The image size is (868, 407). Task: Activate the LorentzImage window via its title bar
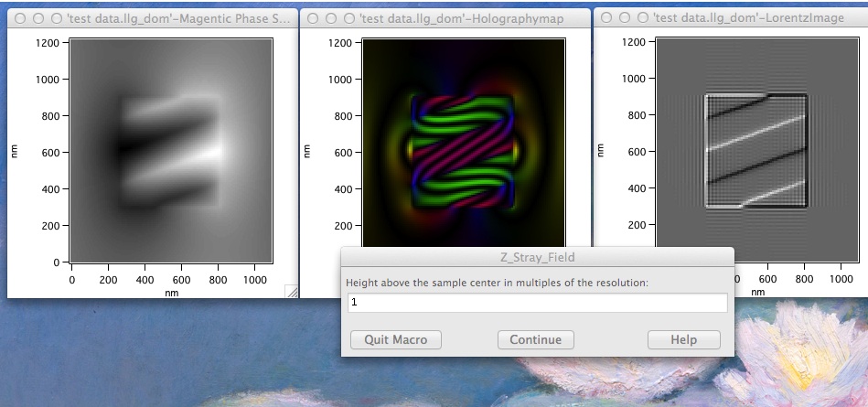click(x=750, y=18)
